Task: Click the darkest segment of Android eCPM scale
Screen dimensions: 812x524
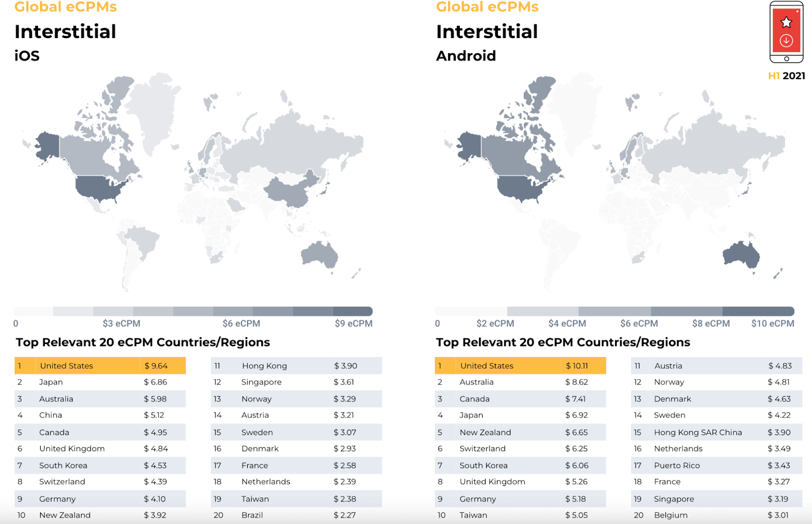Action: click(x=758, y=311)
